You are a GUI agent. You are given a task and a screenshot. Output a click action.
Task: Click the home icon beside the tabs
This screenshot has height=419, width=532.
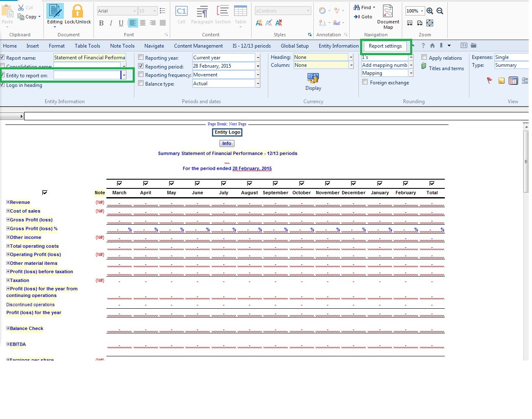[x=432, y=46]
